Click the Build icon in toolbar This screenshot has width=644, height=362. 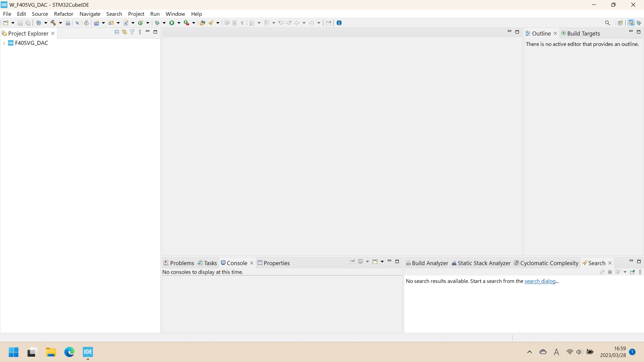pos(54,22)
